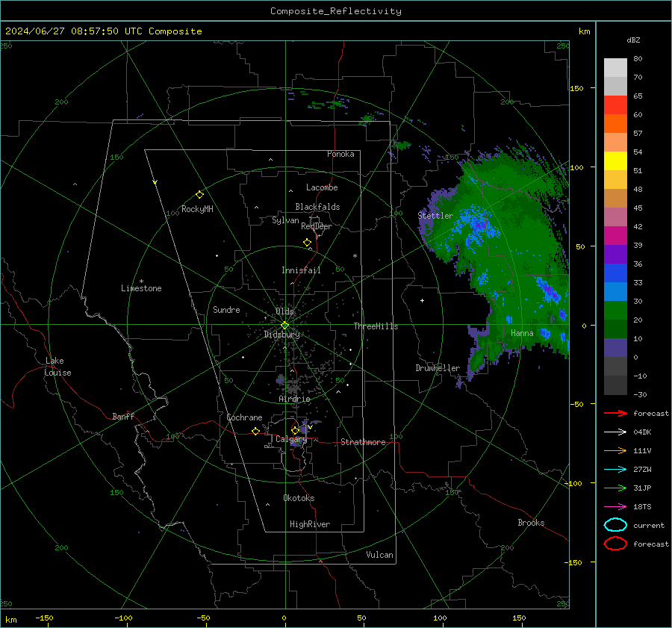Click the Blackfalds city label
The image size is (672, 628).
[317, 207]
